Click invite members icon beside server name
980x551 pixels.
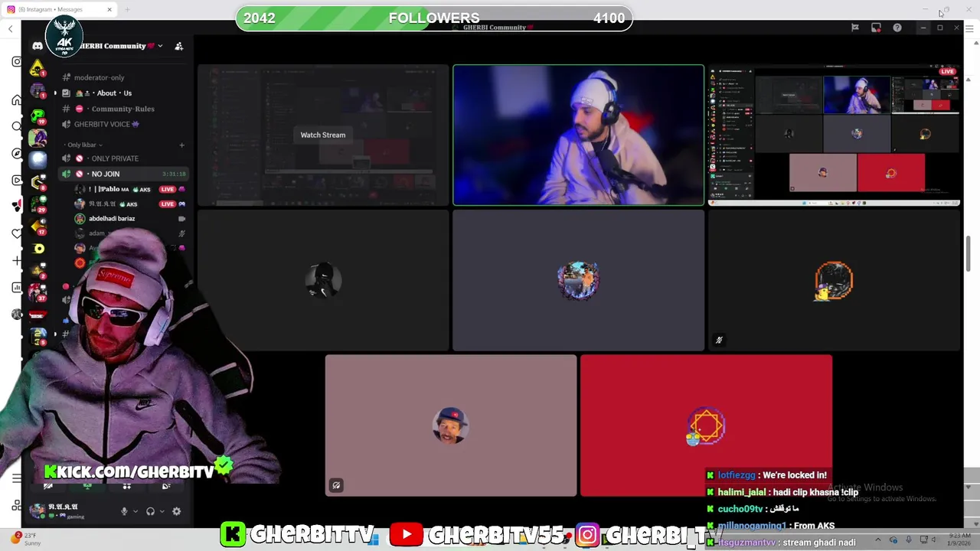point(178,46)
